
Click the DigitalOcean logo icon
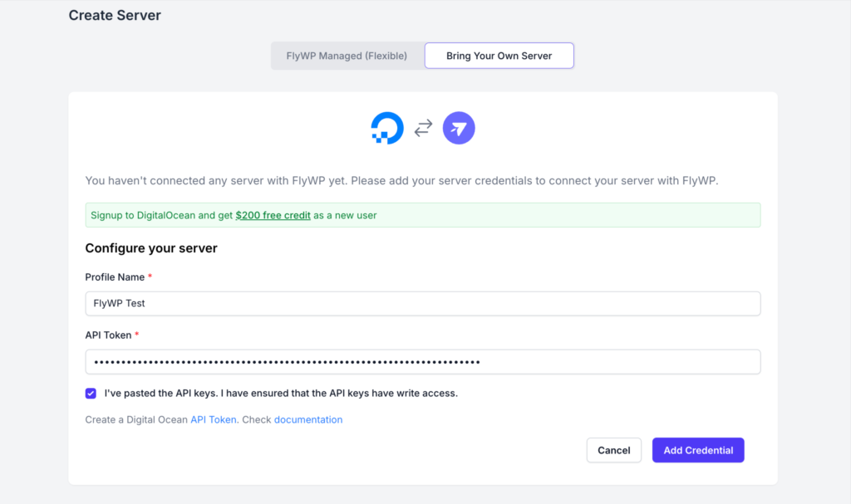pos(387,129)
